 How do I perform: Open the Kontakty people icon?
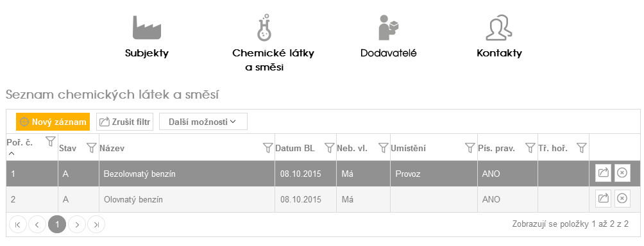(x=499, y=28)
